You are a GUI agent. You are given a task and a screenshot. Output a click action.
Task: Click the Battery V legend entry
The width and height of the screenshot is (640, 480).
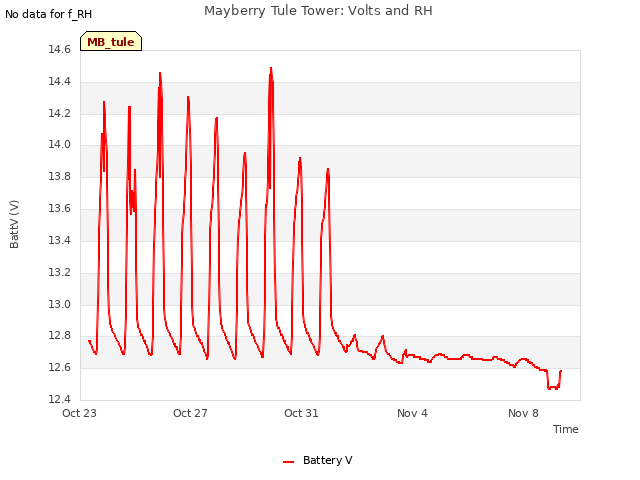[318, 460]
